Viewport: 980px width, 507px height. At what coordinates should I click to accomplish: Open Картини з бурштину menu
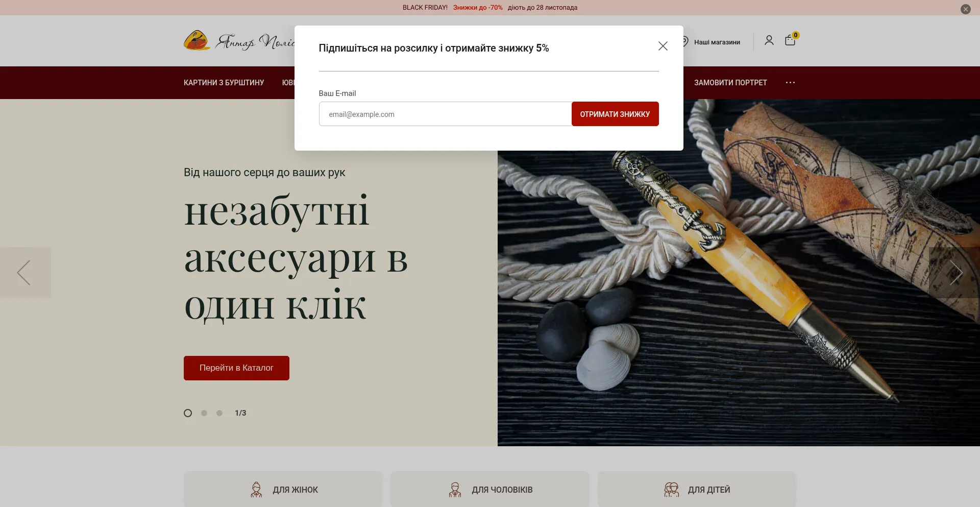tap(224, 83)
